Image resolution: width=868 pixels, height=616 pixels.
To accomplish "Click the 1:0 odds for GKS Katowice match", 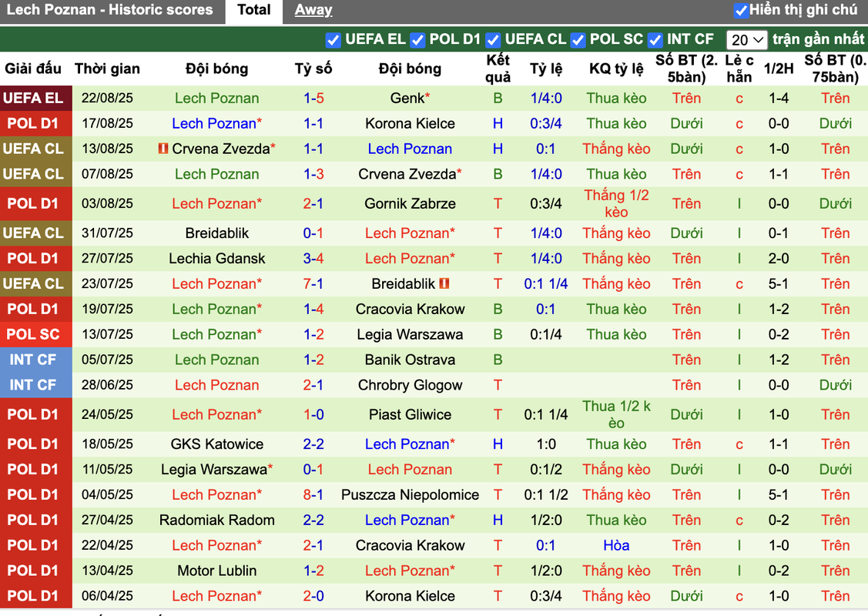I will pos(546,444).
